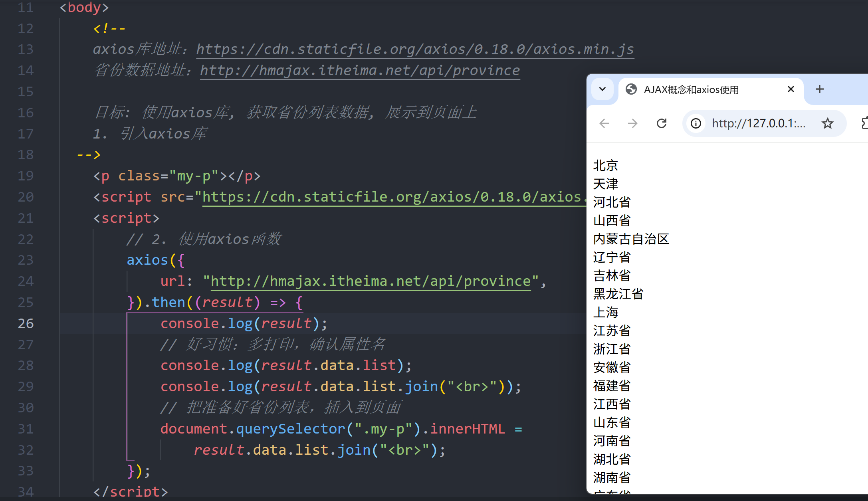Click 内蒙古自治区 text in the page
This screenshot has width=868, height=501.
[x=631, y=239]
